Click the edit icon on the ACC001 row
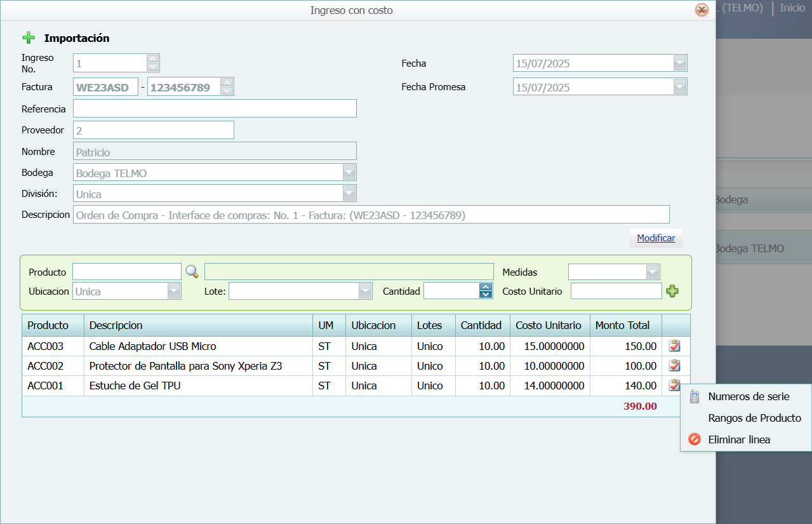The width and height of the screenshot is (812, 524). tap(674, 385)
